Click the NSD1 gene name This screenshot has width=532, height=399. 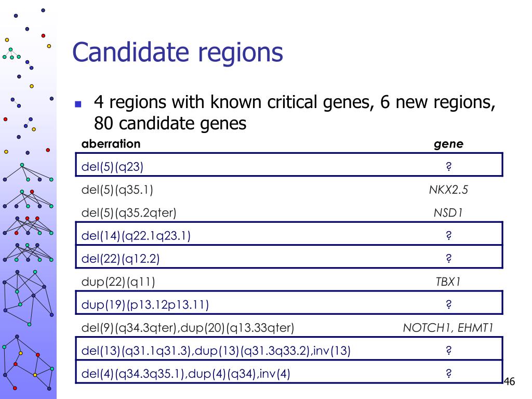pos(448,212)
